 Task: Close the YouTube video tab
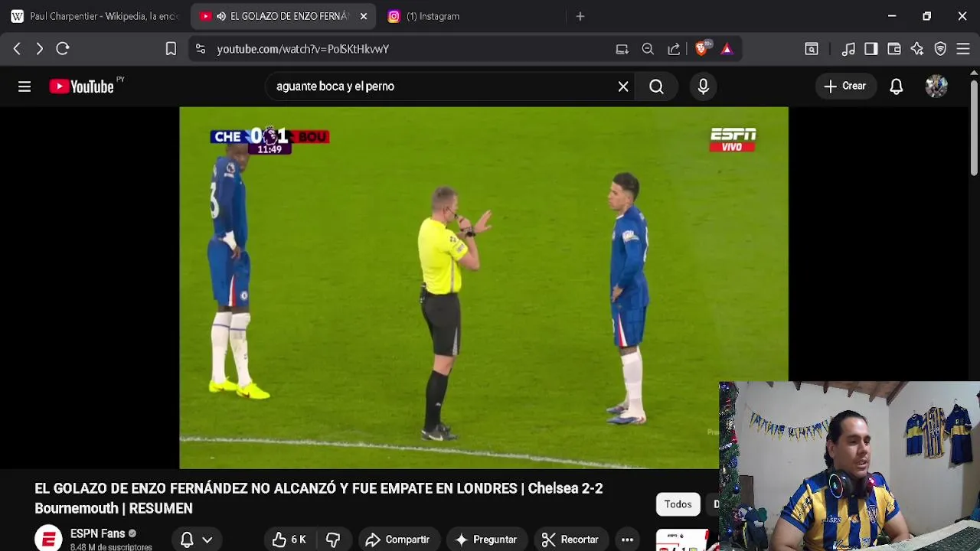coord(364,16)
